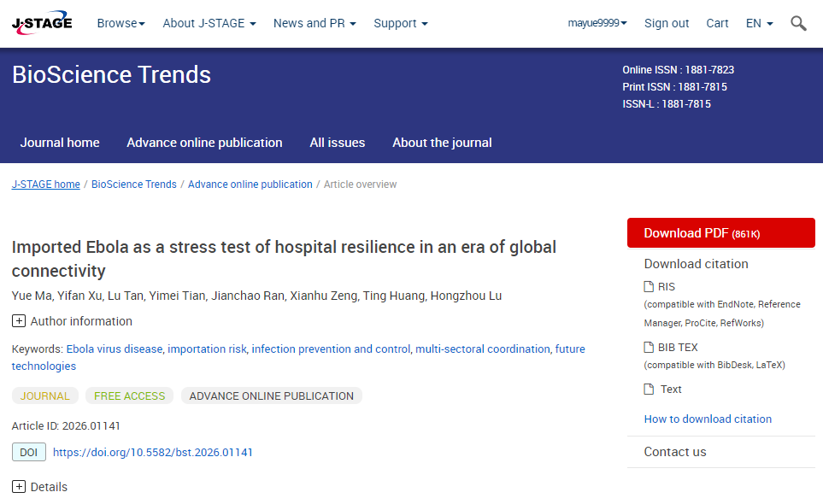Screen dimensions: 823x504
Task: Click Sign out
Action: [667, 23]
